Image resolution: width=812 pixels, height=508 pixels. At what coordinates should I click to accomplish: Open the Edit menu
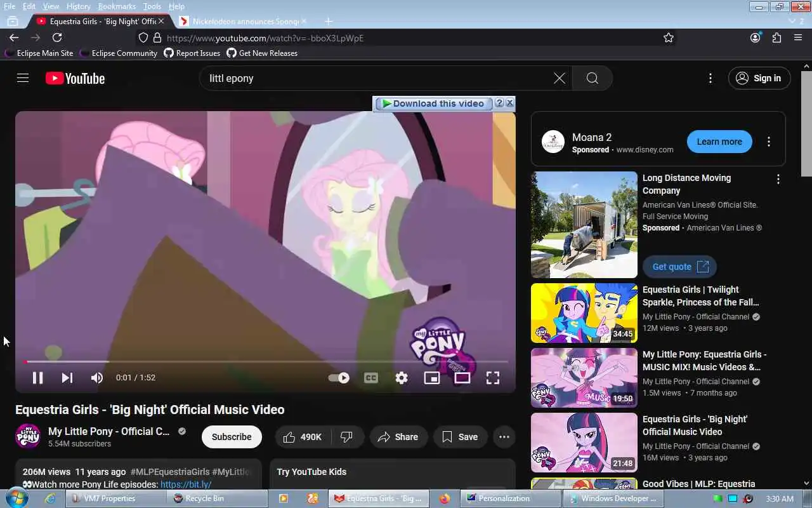[29, 6]
